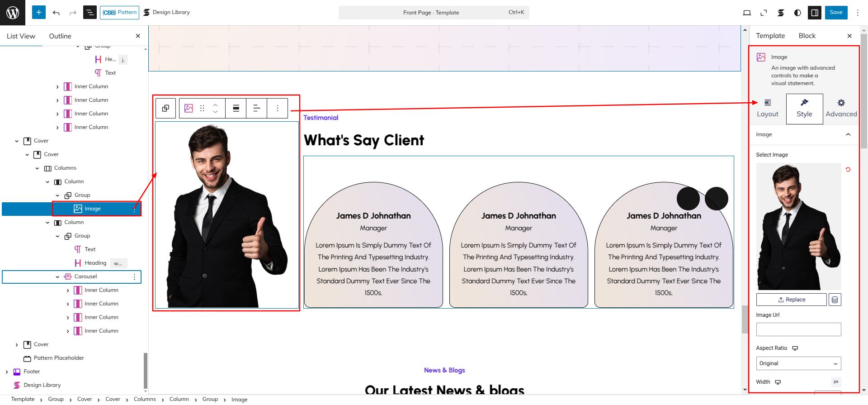Open options for the Carousel list item

point(134,276)
